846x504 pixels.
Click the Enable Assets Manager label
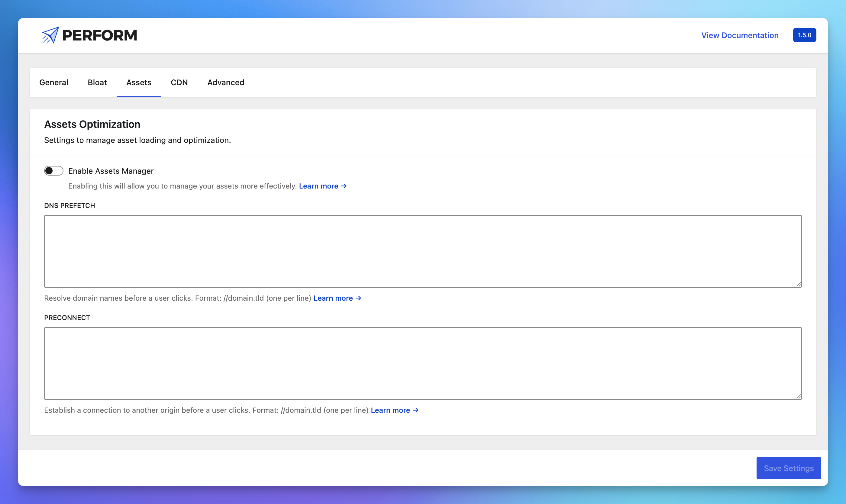click(111, 171)
